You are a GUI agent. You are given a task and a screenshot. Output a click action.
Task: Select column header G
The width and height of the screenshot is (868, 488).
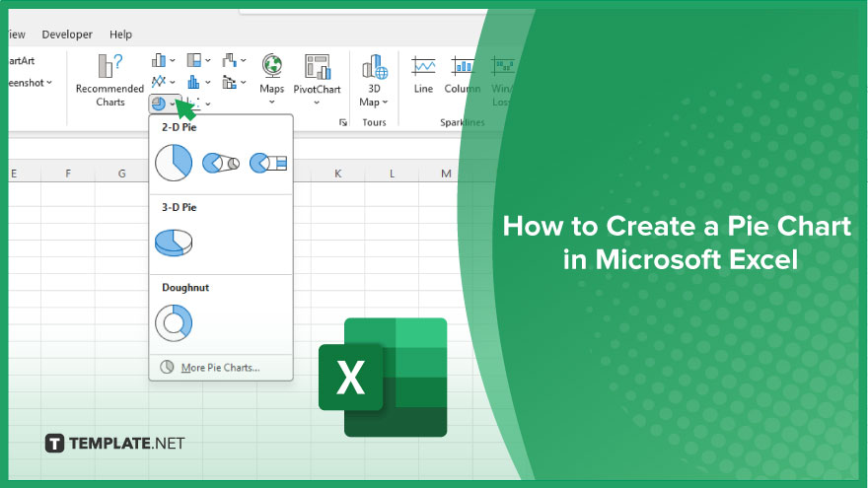(x=121, y=174)
